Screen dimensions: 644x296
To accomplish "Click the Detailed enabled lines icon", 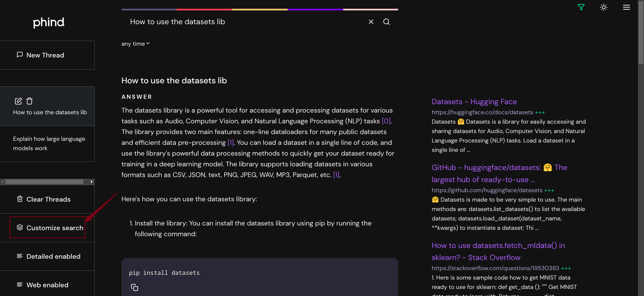I will click(x=20, y=256).
